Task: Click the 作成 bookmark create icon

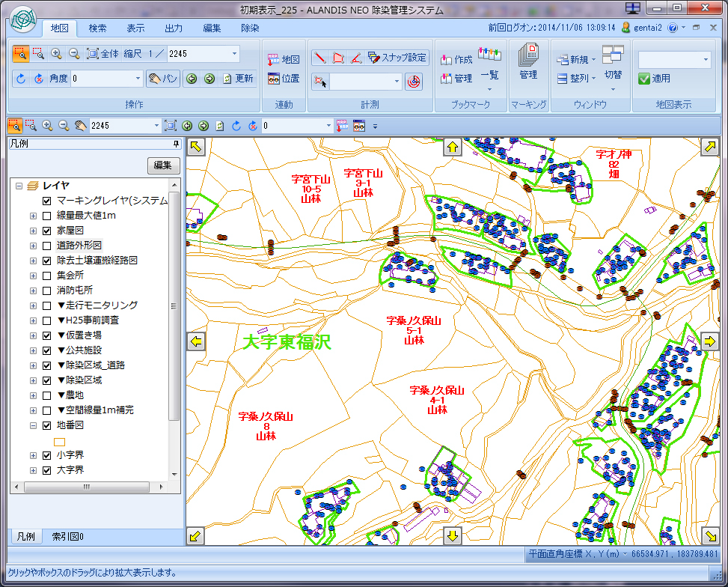Action: [456, 59]
